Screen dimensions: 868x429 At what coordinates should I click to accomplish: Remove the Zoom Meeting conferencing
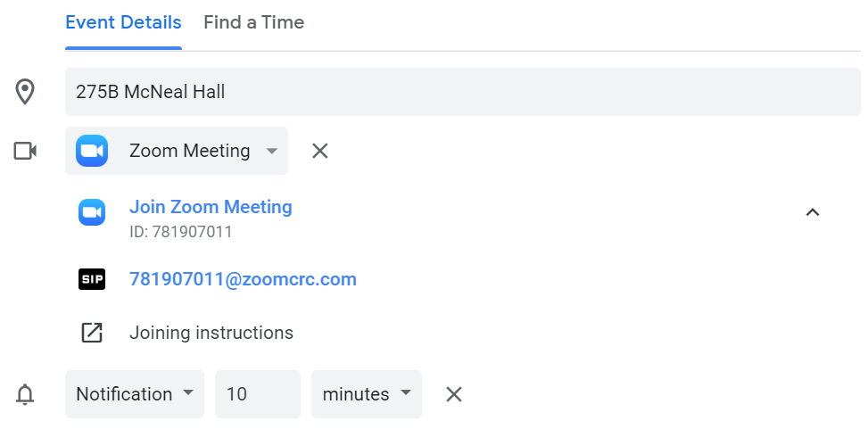(x=320, y=151)
